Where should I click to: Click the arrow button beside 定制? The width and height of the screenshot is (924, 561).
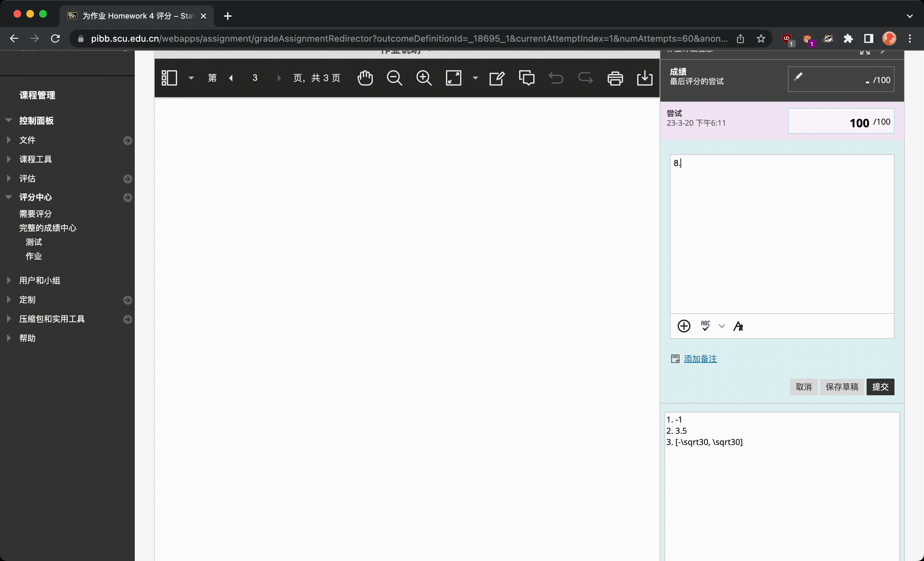[x=127, y=300]
